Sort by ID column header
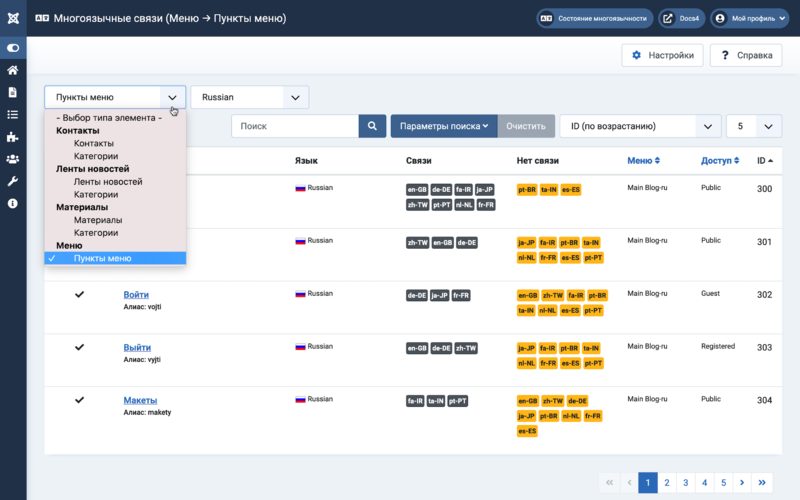 (x=765, y=161)
